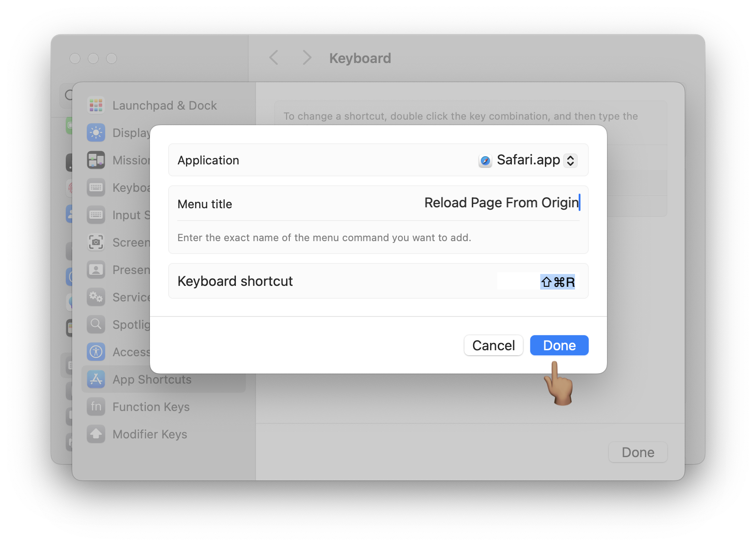Open Spotlight settings
The width and height of the screenshot is (756, 548).
[x=96, y=324]
